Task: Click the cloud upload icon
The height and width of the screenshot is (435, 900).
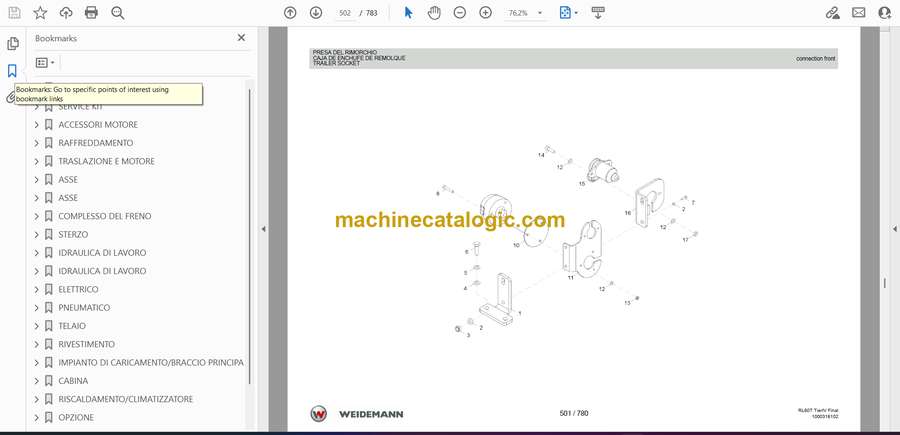Action: pyautogui.click(x=66, y=13)
